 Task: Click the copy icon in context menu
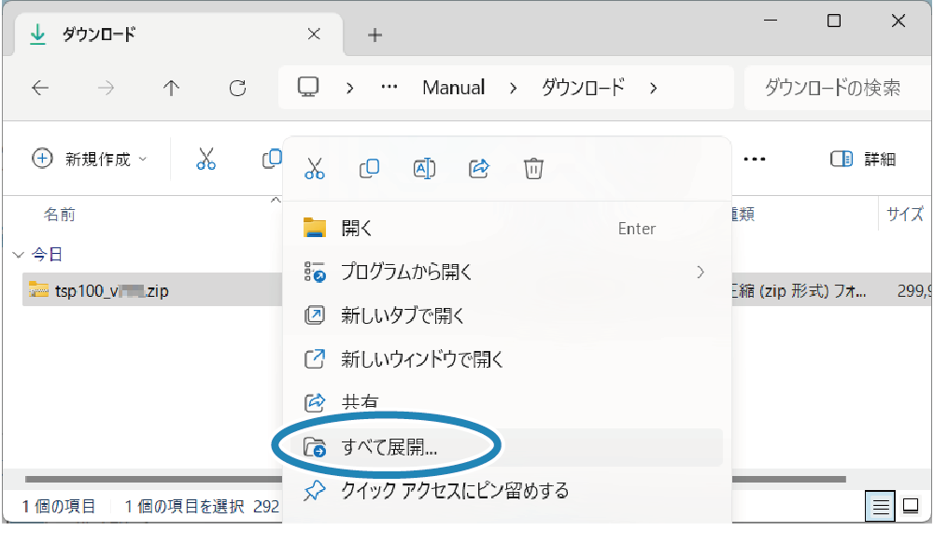point(370,168)
